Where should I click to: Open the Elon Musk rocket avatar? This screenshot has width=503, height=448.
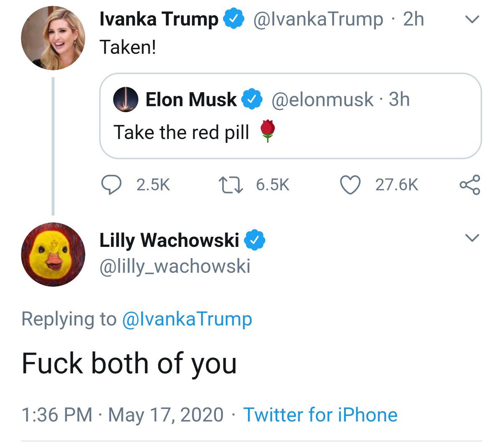[126, 100]
